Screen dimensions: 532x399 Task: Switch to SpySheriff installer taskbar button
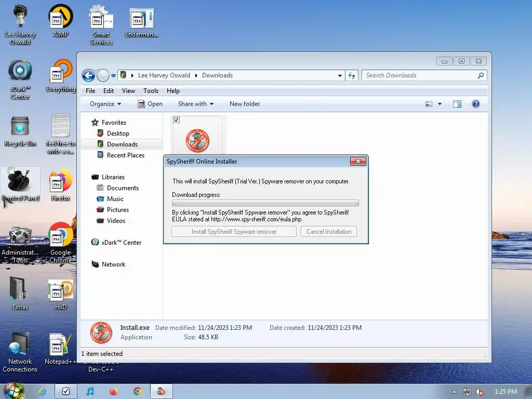tap(161, 392)
